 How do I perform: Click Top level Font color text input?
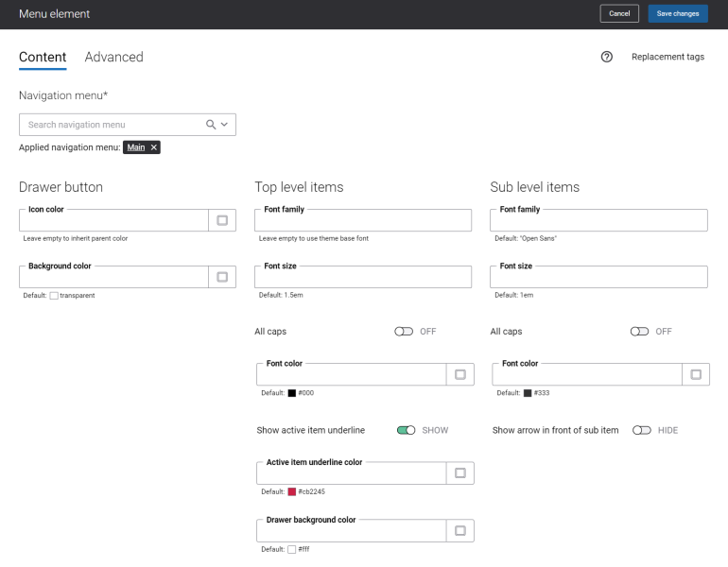352,375
